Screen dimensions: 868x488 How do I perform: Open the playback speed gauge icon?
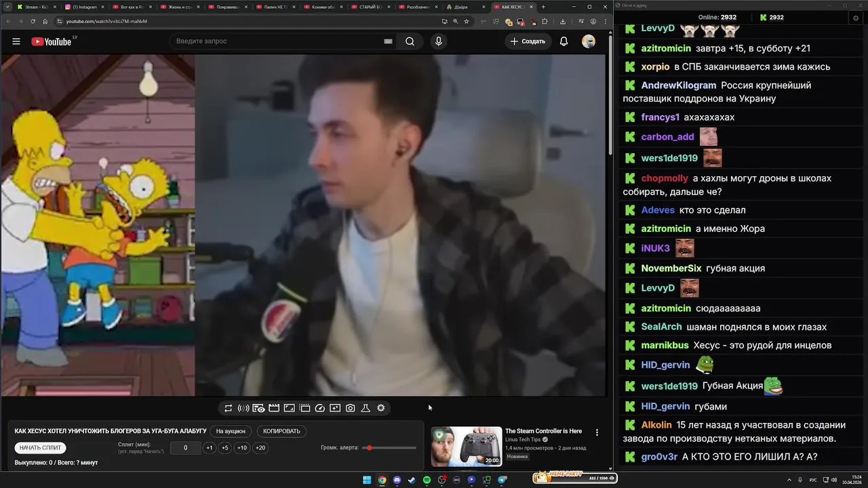[x=320, y=408]
